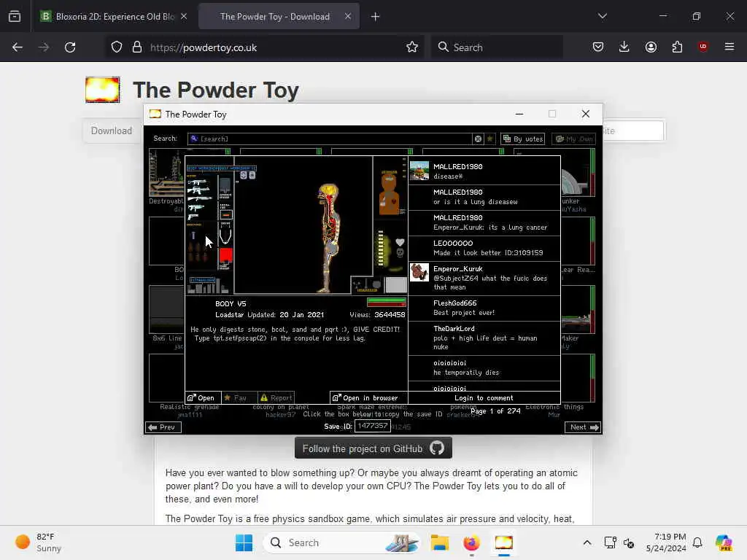Image resolution: width=747 pixels, height=560 pixels.
Task: Open the Windows Start menu
Action: coord(244,542)
